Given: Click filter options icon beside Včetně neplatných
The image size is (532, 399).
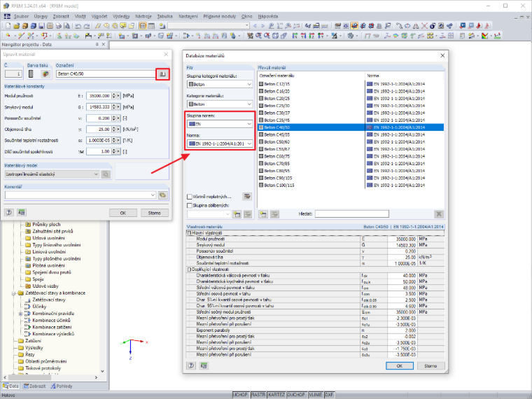Looking at the screenshot, I should pos(247,197).
